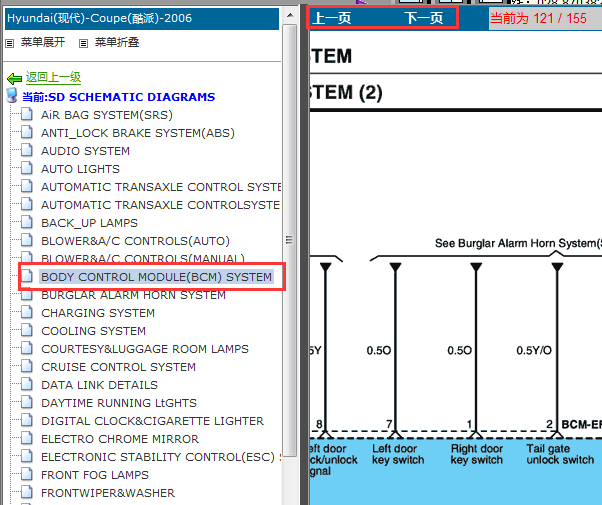Click the page icon beside CRUISE CONTROL SYSTEM
Viewport: 602px width, 505px height.
point(26,367)
